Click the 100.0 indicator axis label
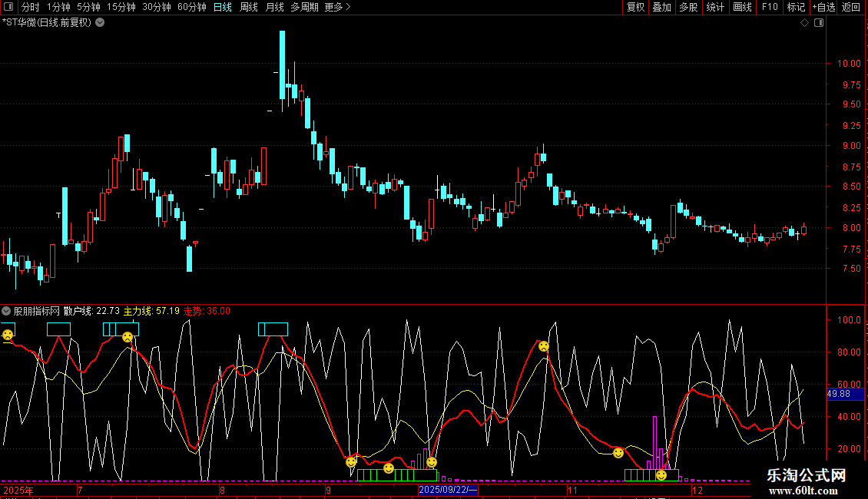Viewport: 868px width, 499px height. pos(849,320)
